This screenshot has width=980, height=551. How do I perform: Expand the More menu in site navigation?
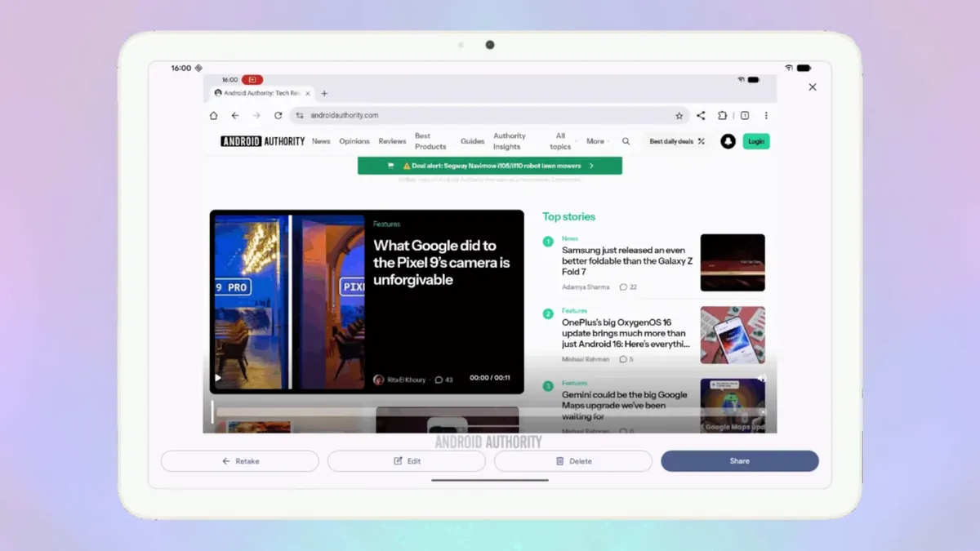(x=597, y=141)
